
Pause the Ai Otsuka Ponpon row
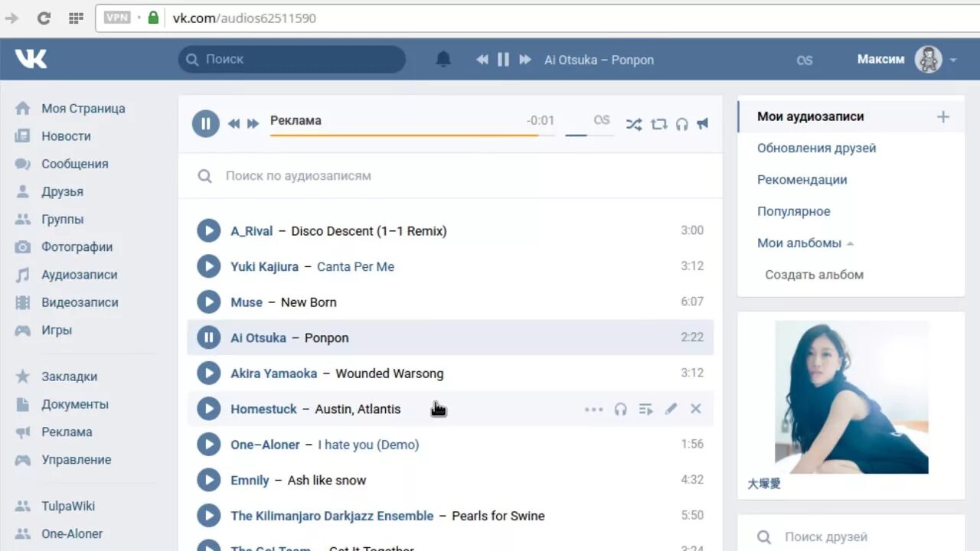208,337
